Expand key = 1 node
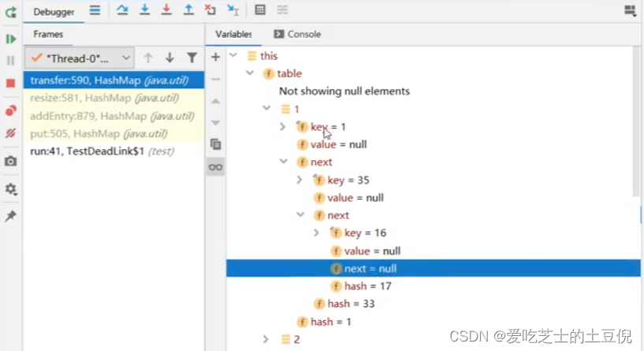Screen dimensions: 644x351 (282, 126)
